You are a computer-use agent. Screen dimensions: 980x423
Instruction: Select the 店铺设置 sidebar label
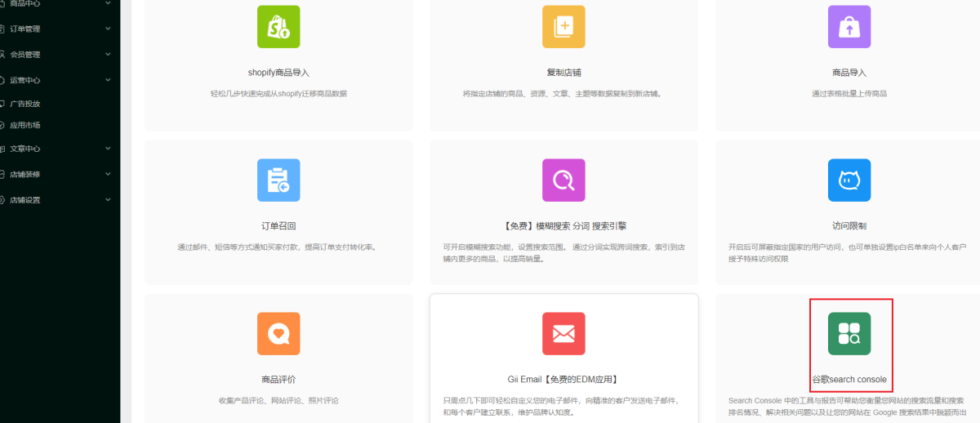tap(24, 200)
